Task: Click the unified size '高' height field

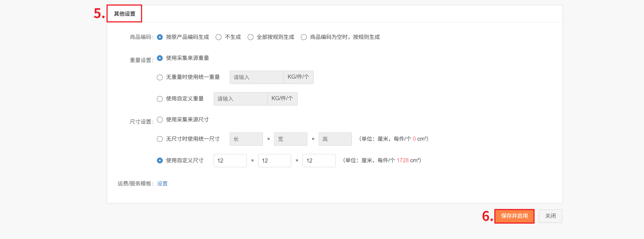Action: tap(335, 139)
